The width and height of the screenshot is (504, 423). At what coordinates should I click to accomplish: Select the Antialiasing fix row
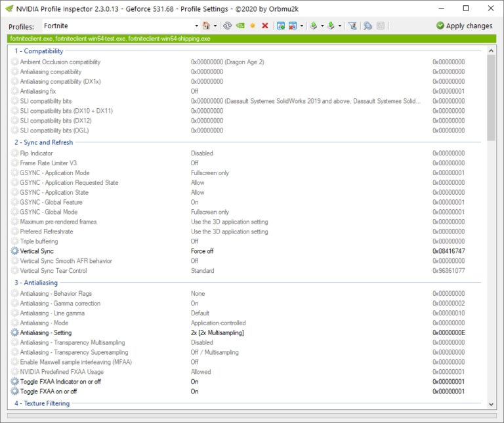tap(246, 91)
